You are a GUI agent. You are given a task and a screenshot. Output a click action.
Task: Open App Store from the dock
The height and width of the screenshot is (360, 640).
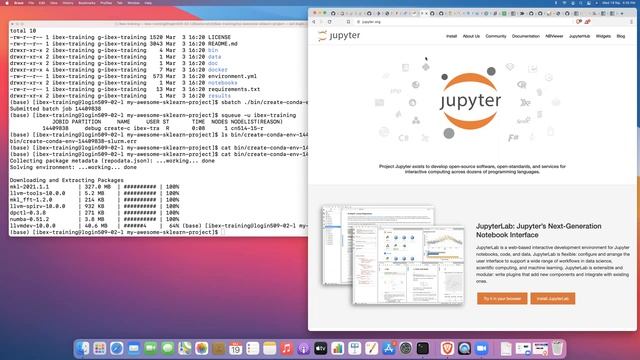(x=389, y=349)
